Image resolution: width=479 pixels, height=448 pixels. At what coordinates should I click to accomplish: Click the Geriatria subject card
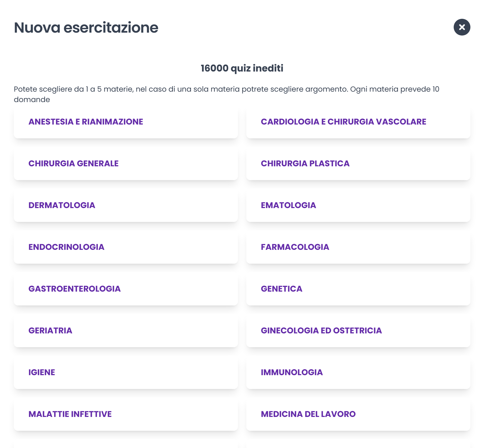click(126, 331)
